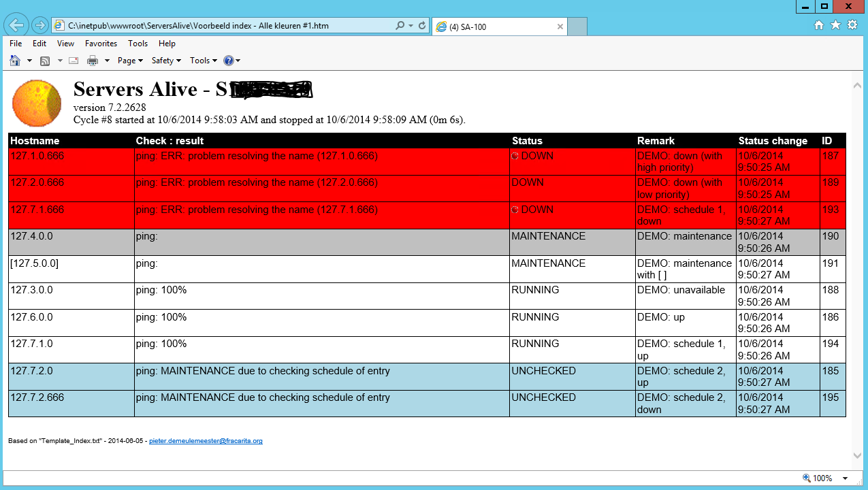Click the vertical scrollbar down arrow
The image size is (868, 490).
(857, 455)
